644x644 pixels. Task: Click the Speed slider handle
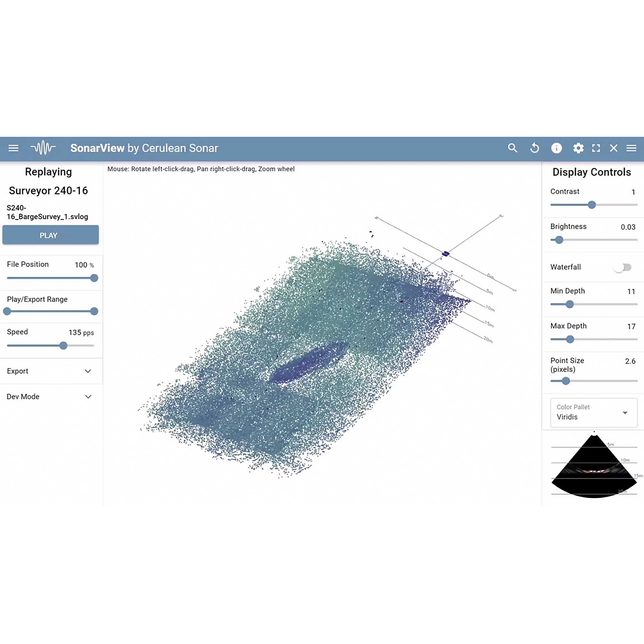click(x=63, y=346)
